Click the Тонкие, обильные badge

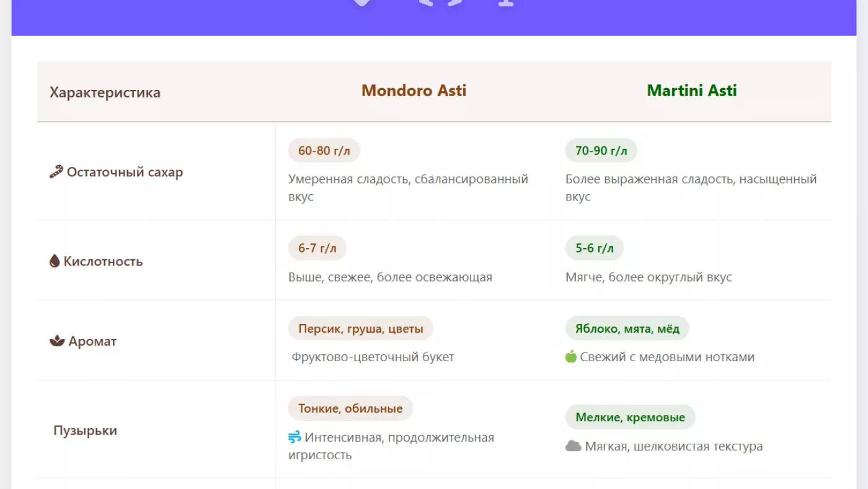(350, 408)
